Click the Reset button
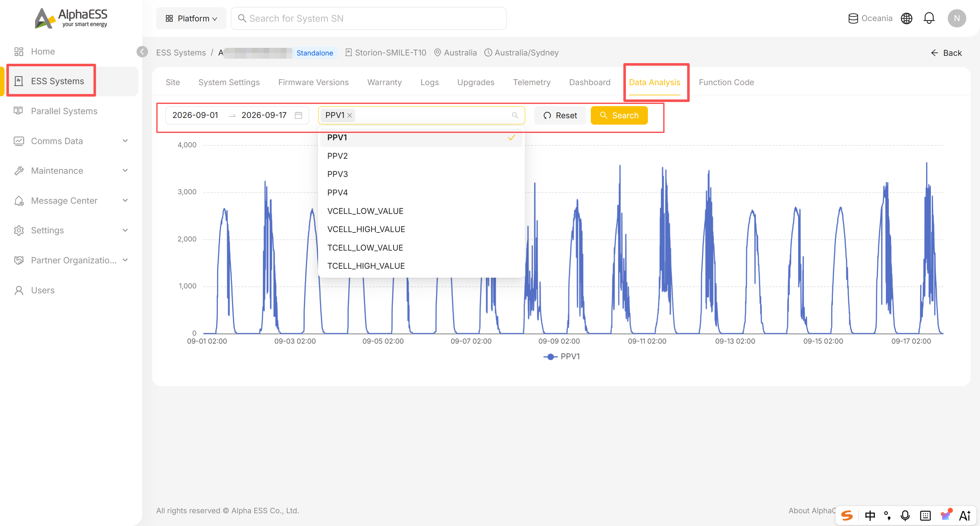This screenshot has width=980, height=526. pyautogui.click(x=560, y=115)
